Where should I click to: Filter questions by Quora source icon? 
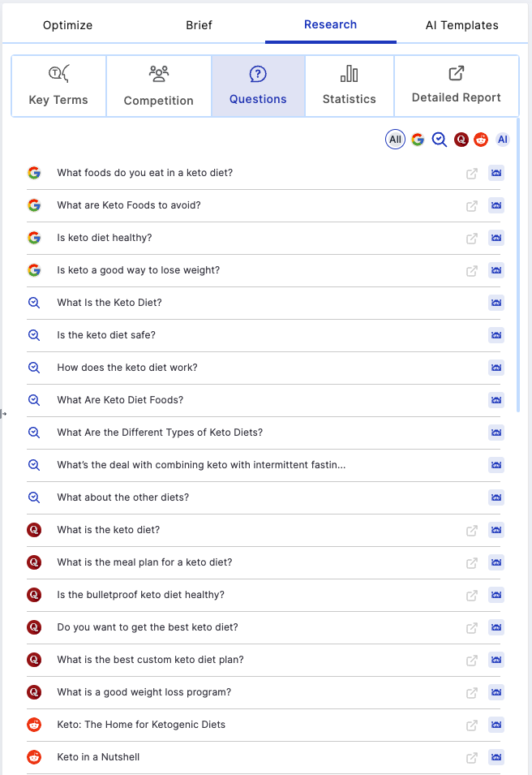pyautogui.click(x=461, y=140)
